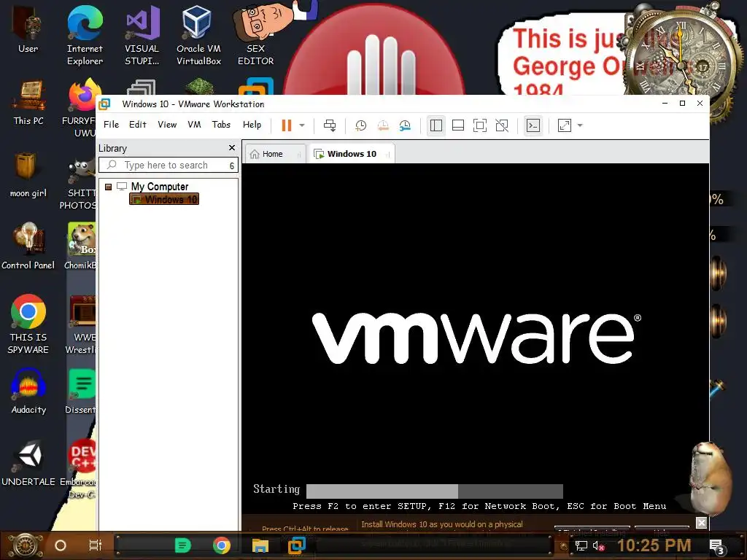Screen dimensions: 747x560
Task: Open the Tabs menu
Action: (221, 124)
